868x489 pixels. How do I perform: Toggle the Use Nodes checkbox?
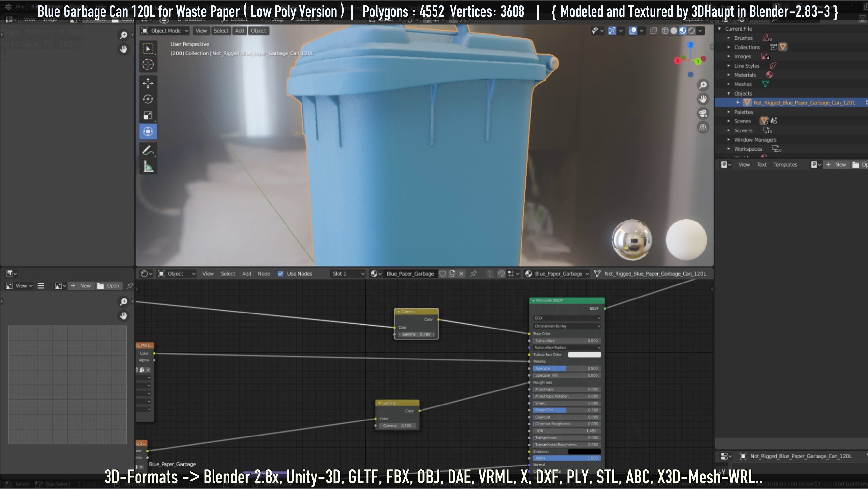tap(280, 274)
